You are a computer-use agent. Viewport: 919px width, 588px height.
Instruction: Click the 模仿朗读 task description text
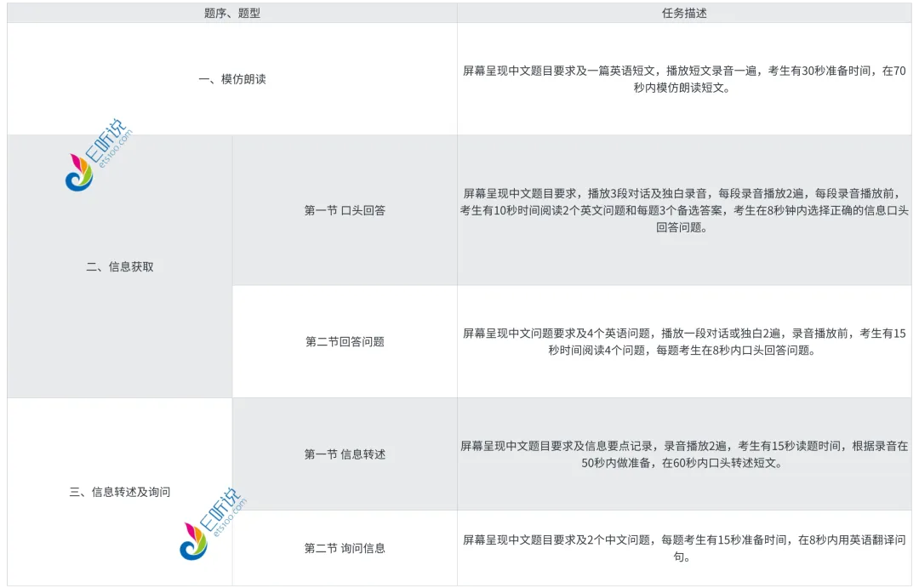point(686,78)
